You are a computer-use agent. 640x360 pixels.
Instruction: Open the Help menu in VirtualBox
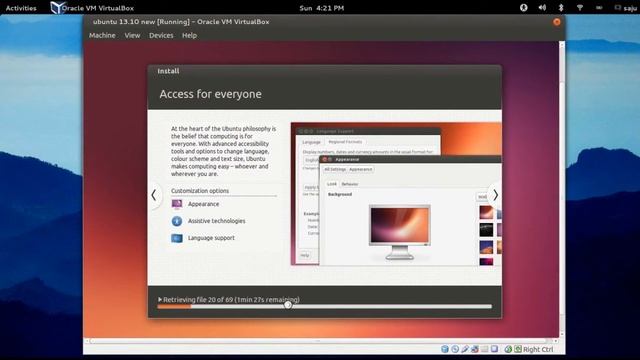tap(189, 36)
